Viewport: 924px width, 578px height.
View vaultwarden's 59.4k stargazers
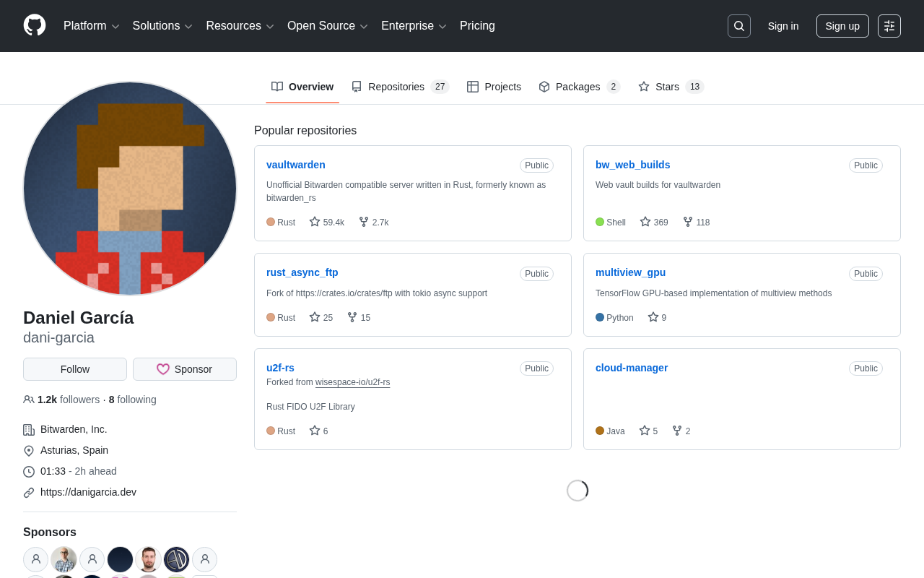[327, 222]
